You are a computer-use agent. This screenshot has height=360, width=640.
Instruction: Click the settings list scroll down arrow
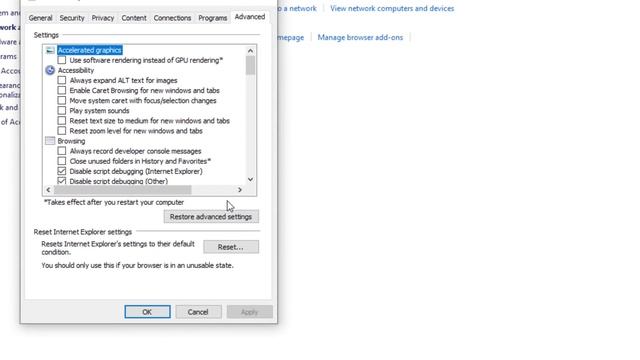point(250,180)
